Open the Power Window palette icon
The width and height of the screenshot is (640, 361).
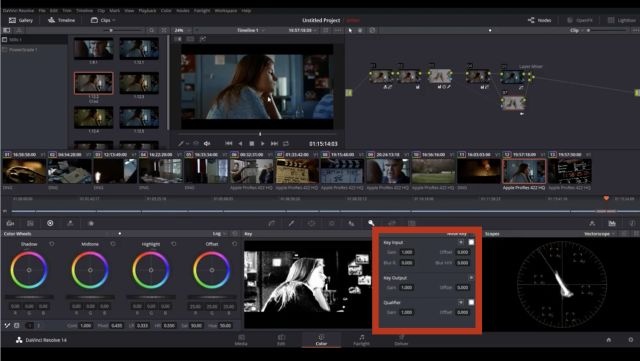point(311,223)
